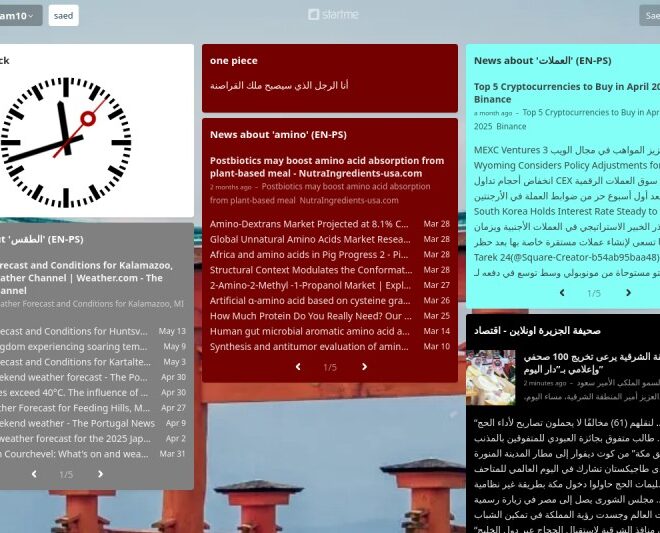Open 'weather forecast for the 2025 Jap...' article

point(75,439)
